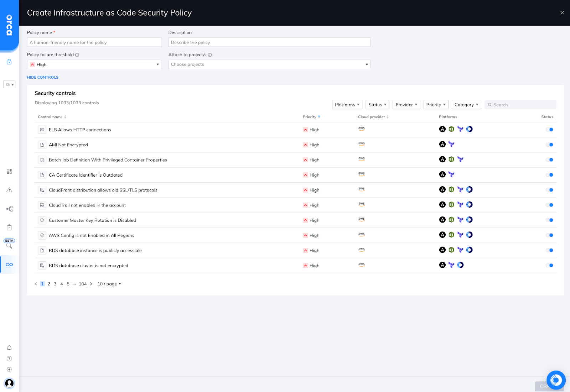This screenshot has height=392, width=570.
Task: Disable the ELB Allows HTTP connections control
Action: click(550, 130)
